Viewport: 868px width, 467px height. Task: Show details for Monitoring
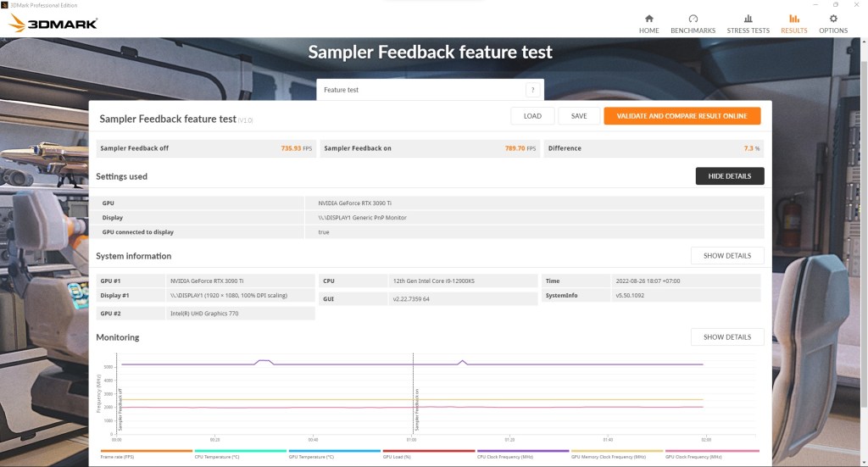[727, 337]
